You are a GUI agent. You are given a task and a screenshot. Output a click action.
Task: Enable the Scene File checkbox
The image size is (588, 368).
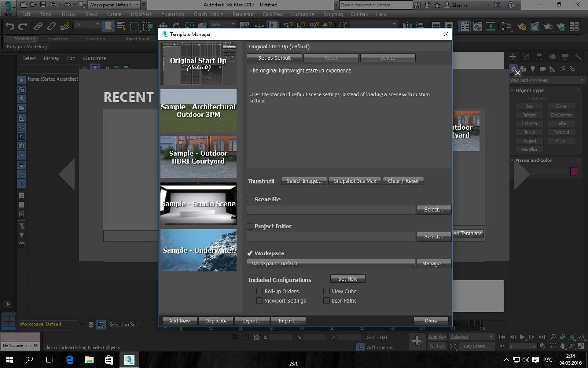(250, 199)
